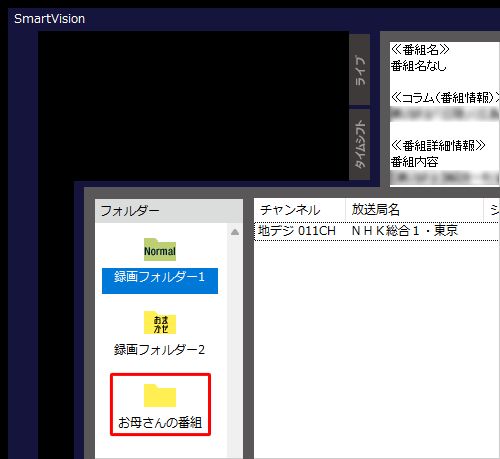Click the おまかせ yellow folder icon
This screenshot has height=459, width=500.
click(160, 323)
